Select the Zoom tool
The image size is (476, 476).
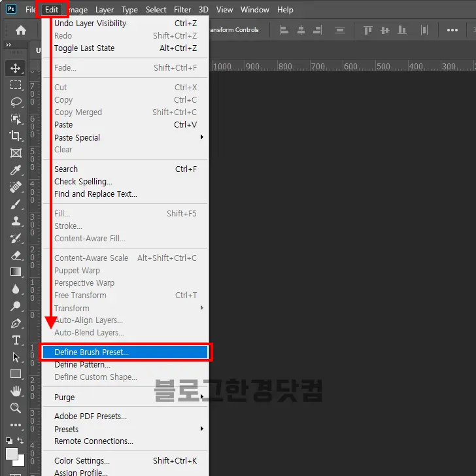pos(16,408)
